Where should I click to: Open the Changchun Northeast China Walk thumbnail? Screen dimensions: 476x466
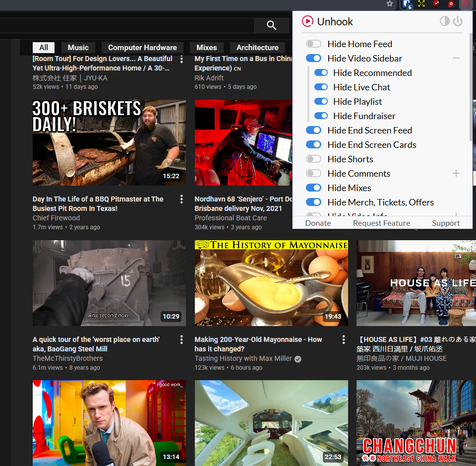click(416, 423)
